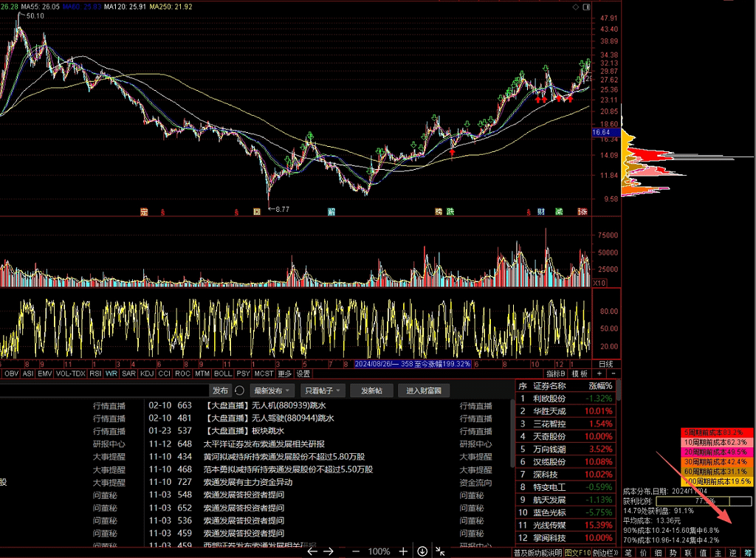The image size is (756, 558).
Task: Select the VOL-TDX indicator
Action: [71, 374]
